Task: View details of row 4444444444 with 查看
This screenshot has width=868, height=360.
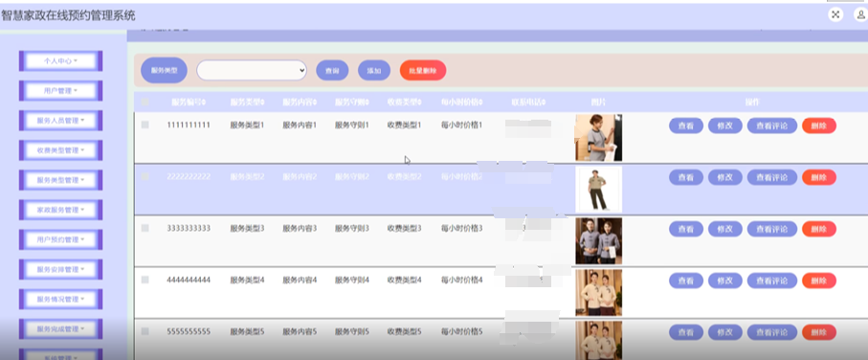Action: point(686,281)
